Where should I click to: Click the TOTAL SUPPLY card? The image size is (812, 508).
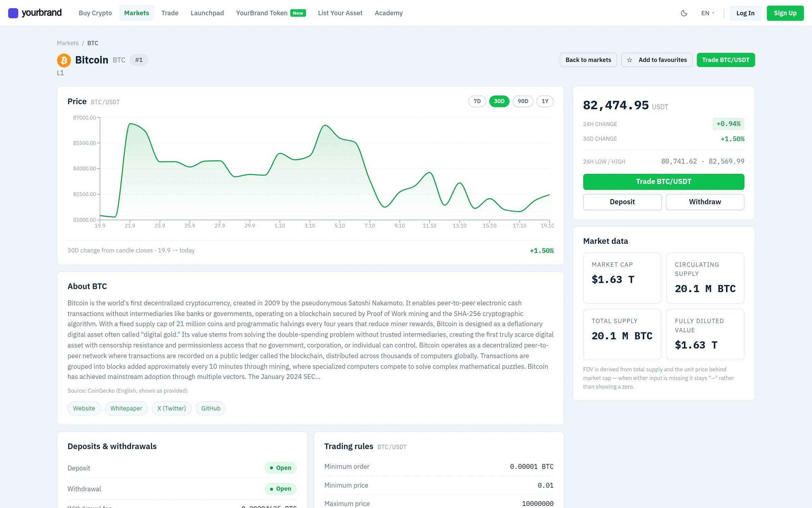click(x=622, y=334)
